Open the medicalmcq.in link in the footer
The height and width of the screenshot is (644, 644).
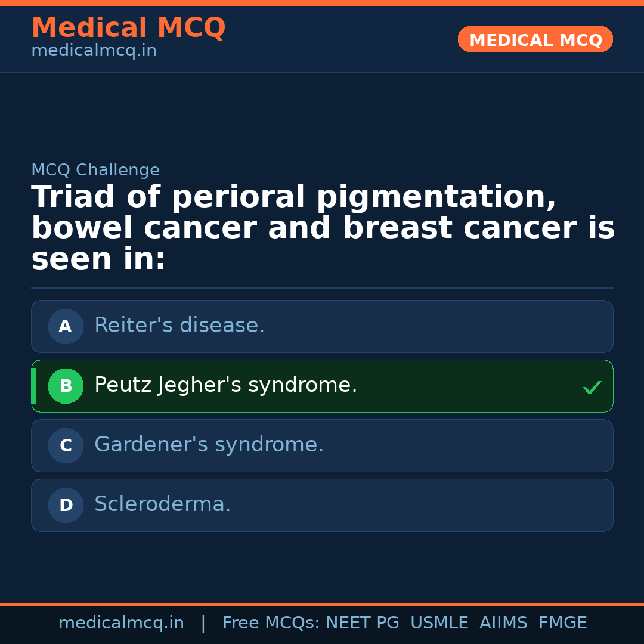tap(121, 623)
